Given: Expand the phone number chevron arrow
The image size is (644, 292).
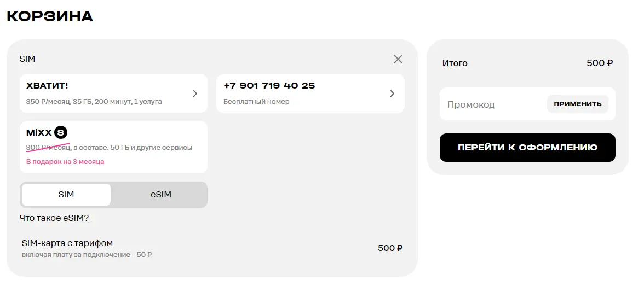Looking at the screenshot, I should (x=392, y=94).
